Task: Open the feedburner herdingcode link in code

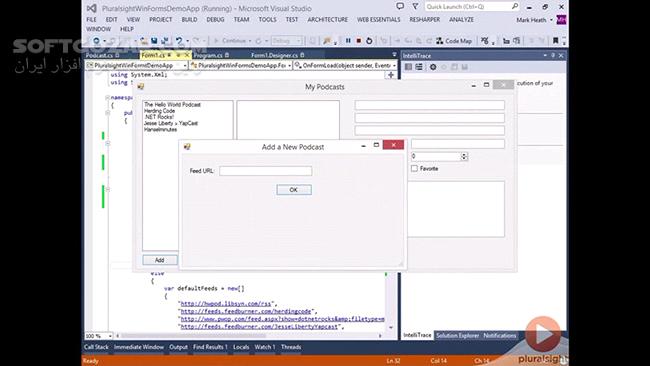Action: coord(246,311)
